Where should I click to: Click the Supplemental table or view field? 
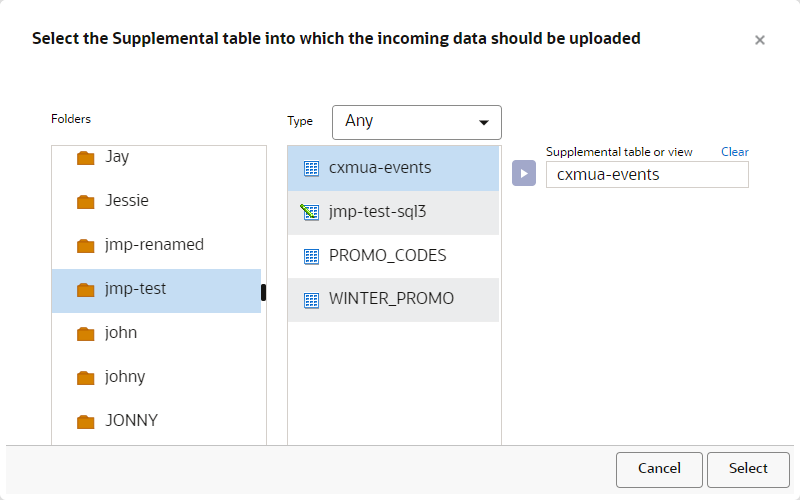click(x=647, y=174)
